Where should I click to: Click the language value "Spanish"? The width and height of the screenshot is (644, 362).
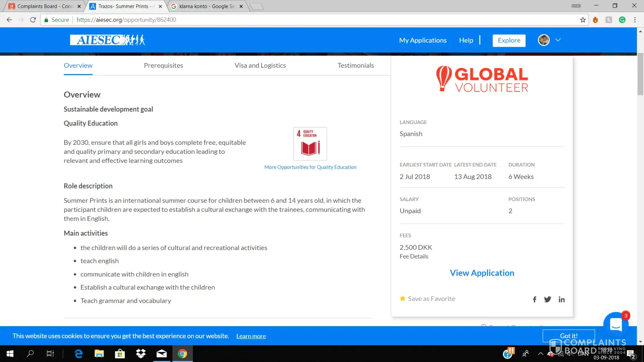pyautogui.click(x=411, y=134)
